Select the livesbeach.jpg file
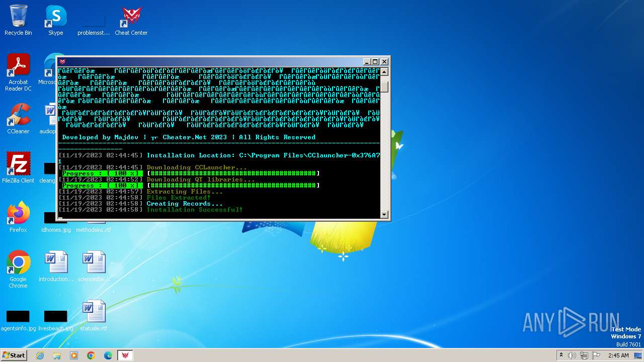Viewport: 644px width, 362px height. click(x=56, y=320)
